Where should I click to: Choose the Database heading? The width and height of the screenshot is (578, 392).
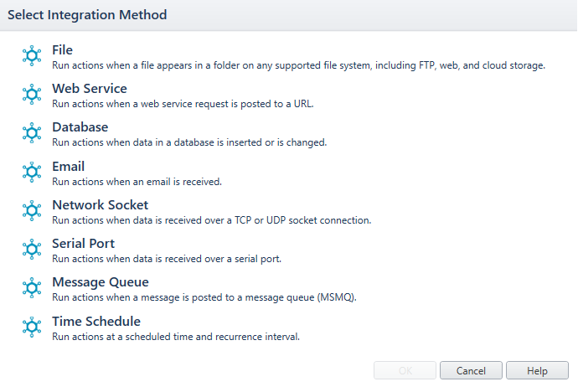click(80, 127)
